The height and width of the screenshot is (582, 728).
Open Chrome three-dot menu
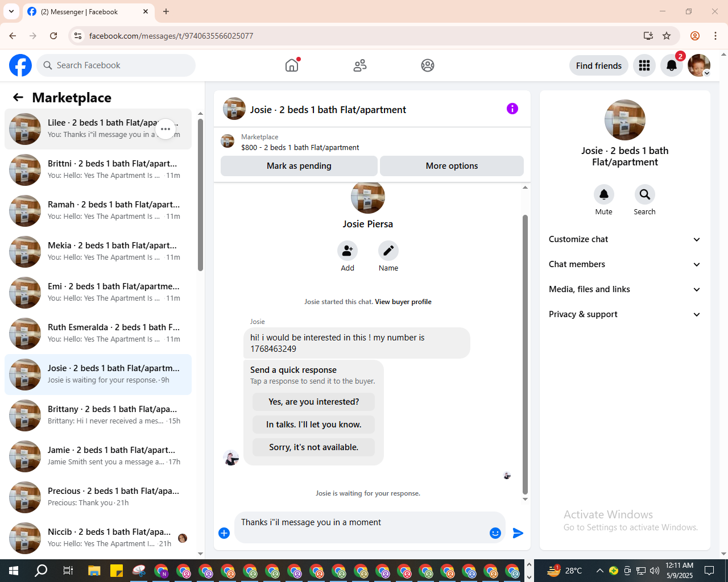click(715, 36)
